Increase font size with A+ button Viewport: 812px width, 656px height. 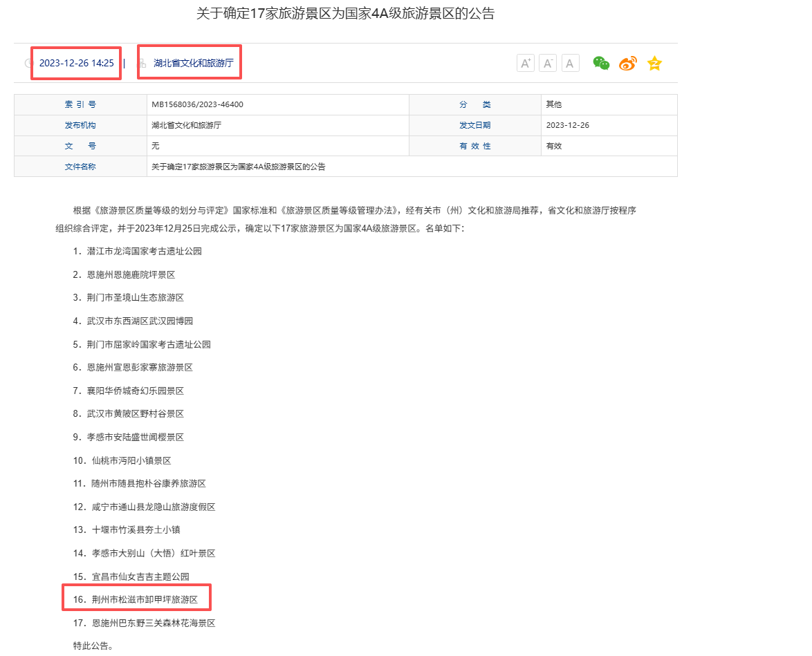(526, 64)
